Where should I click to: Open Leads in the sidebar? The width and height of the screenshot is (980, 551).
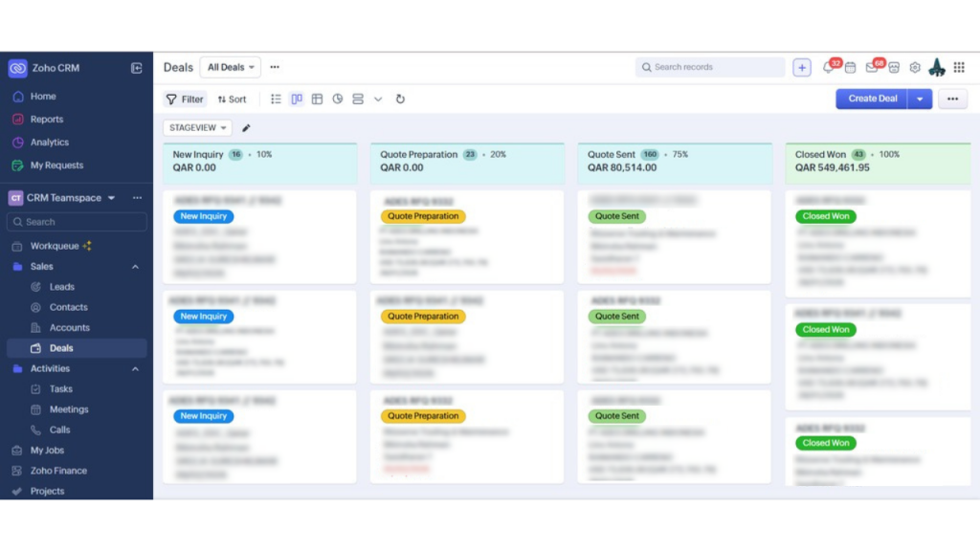pos(62,287)
